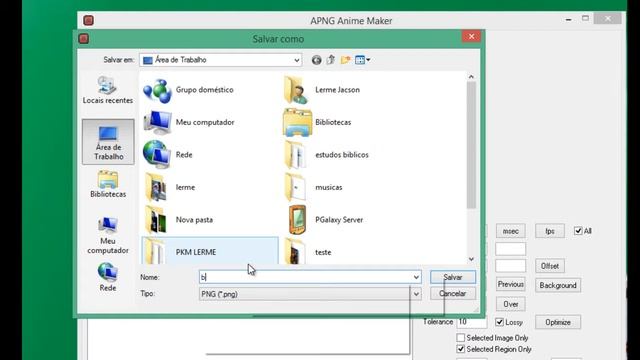
Task: Click the input field left of Offset
Action: [x=511, y=266]
